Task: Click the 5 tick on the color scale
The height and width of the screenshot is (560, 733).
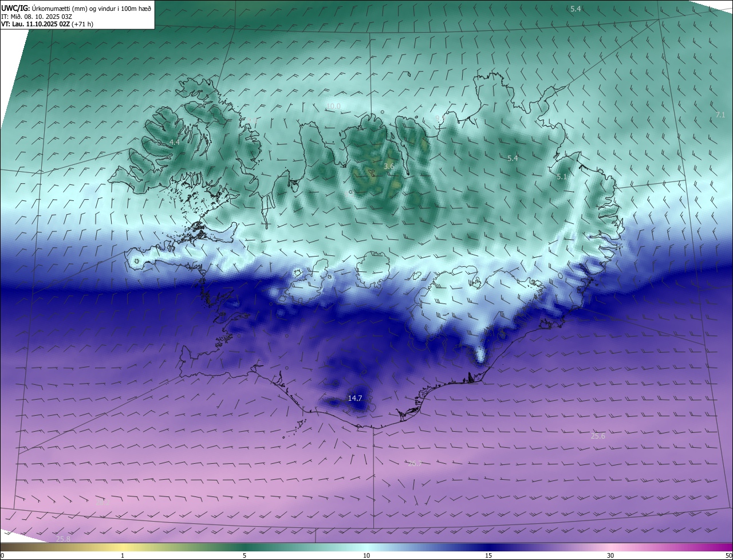Action: coord(245,555)
